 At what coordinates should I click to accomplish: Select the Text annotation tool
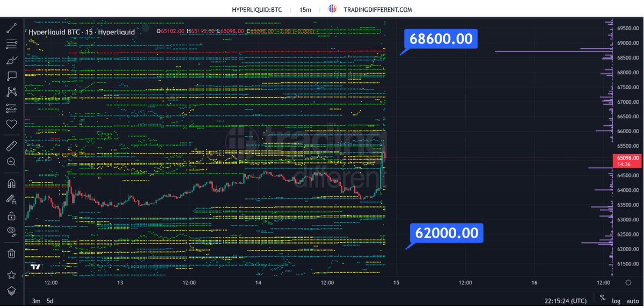11,76
